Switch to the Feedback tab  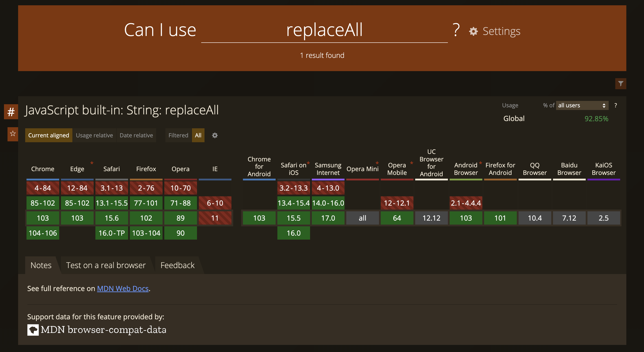177,265
